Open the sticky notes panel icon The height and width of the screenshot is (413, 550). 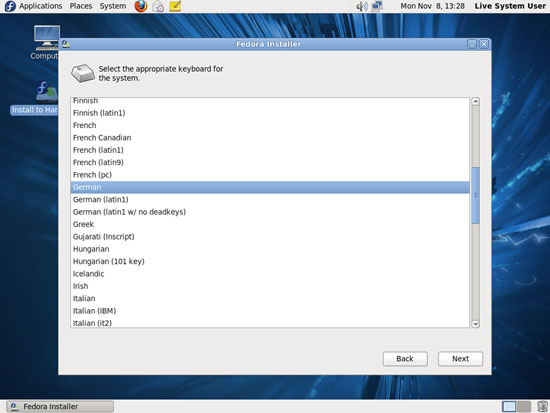[175, 6]
